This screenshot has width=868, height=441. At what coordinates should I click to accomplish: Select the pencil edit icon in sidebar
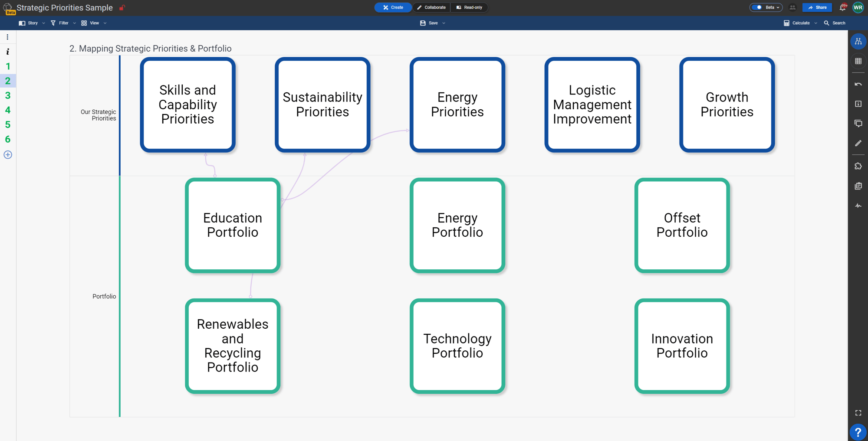pyautogui.click(x=858, y=143)
